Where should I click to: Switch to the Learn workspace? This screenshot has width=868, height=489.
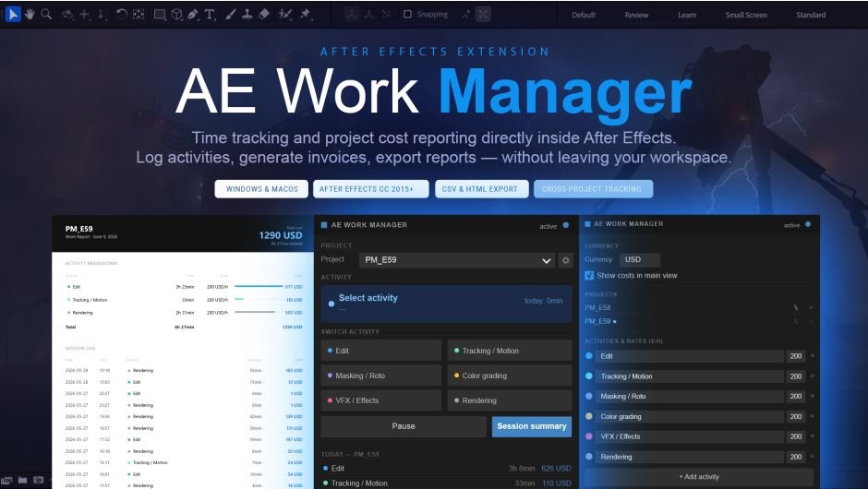pyautogui.click(x=687, y=15)
